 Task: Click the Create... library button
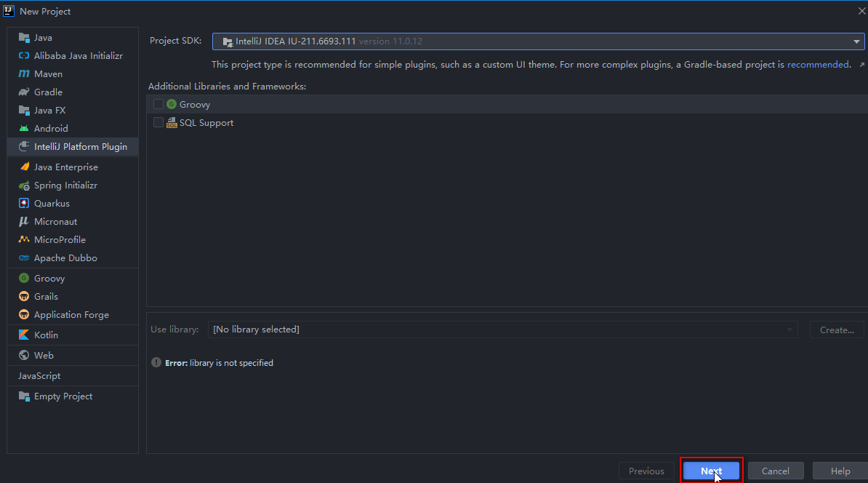(x=837, y=330)
